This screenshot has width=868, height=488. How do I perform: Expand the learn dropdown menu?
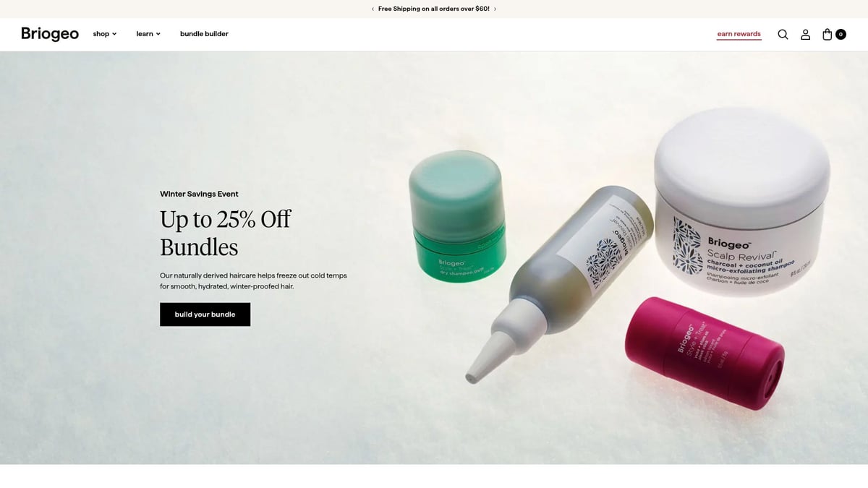tap(148, 34)
